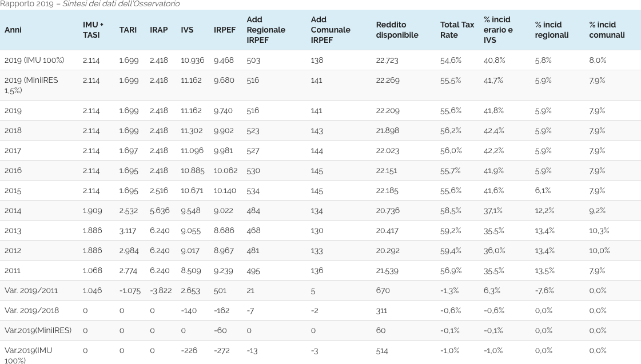Select the TARI column header
Viewport: 641px width, 364px height.
click(128, 30)
